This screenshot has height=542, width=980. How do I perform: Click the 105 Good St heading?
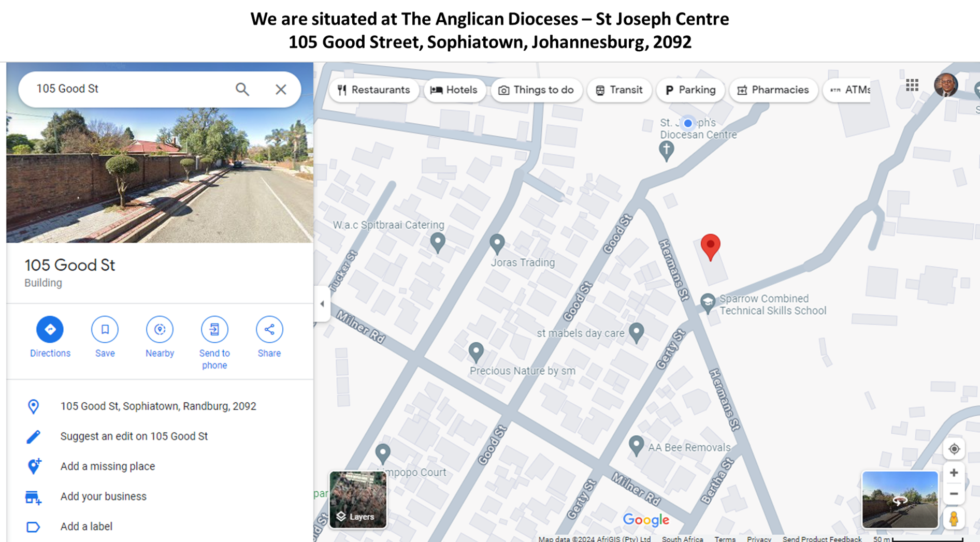pos(70,265)
